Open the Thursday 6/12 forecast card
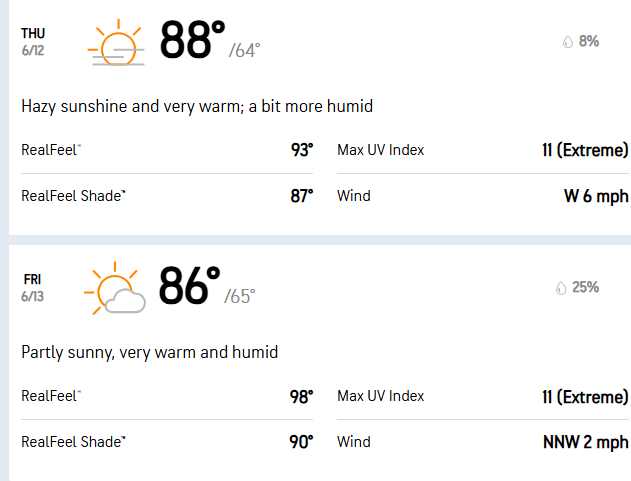 (34, 40)
